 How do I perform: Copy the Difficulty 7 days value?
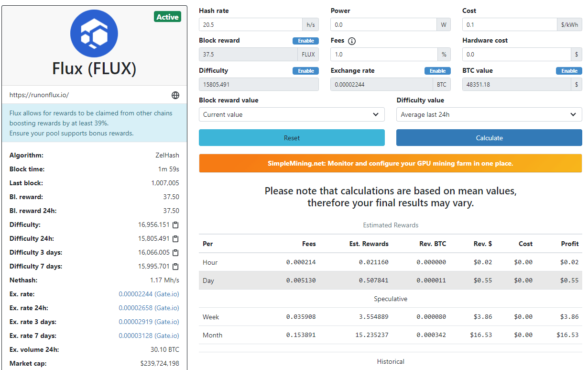click(175, 267)
